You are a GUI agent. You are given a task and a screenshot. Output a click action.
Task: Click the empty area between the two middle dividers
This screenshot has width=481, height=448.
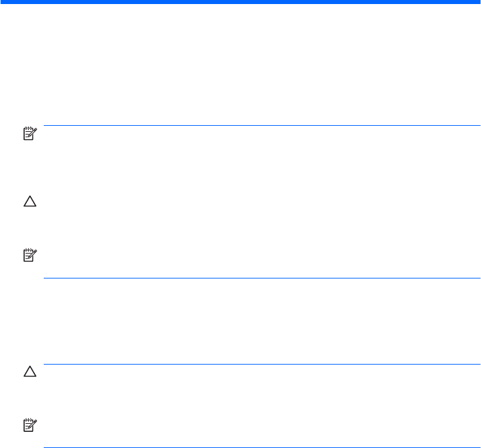(x=261, y=322)
